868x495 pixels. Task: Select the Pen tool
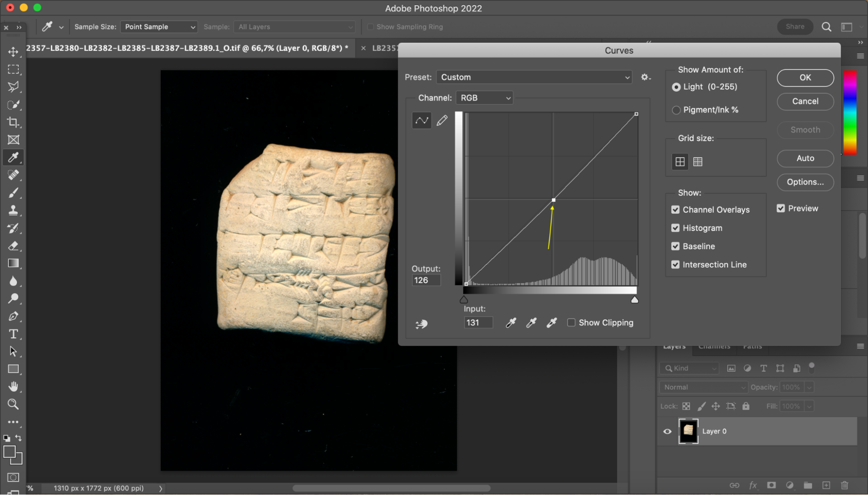(x=13, y=317)
